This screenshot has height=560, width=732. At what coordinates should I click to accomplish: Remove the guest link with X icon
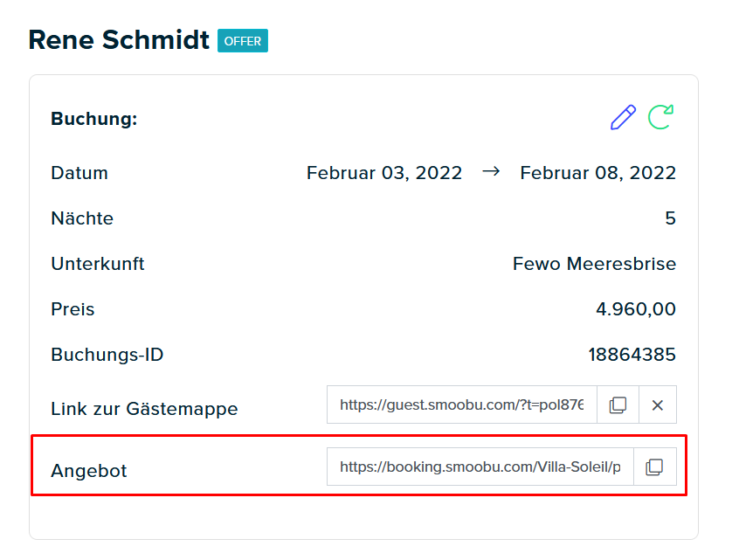coord(657,405)
